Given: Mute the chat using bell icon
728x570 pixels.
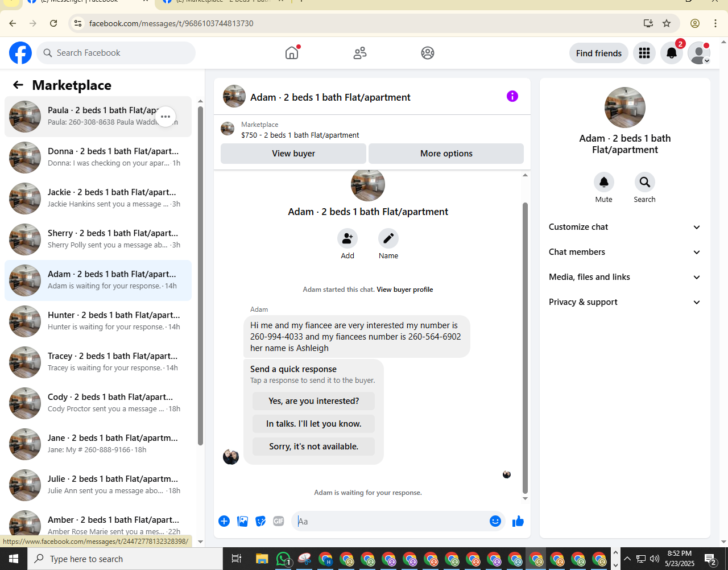Looking at the screenshot, I should coord(604,182).
